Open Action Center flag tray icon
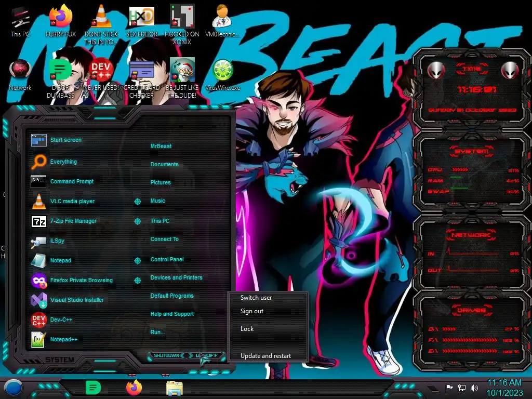532x399 pixels. click(x=449, y=388)
